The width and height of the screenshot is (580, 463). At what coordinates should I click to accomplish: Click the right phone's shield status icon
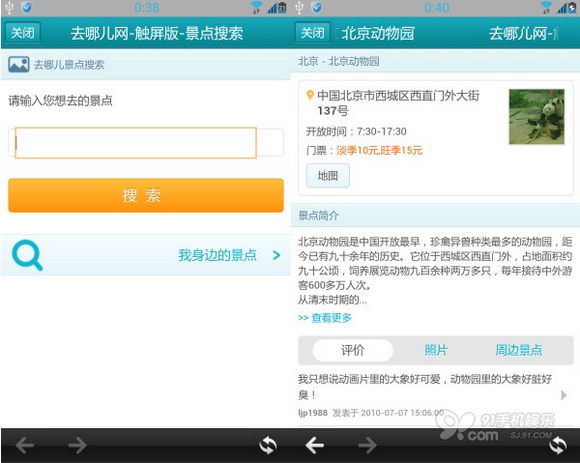click(x=317, y=7)
